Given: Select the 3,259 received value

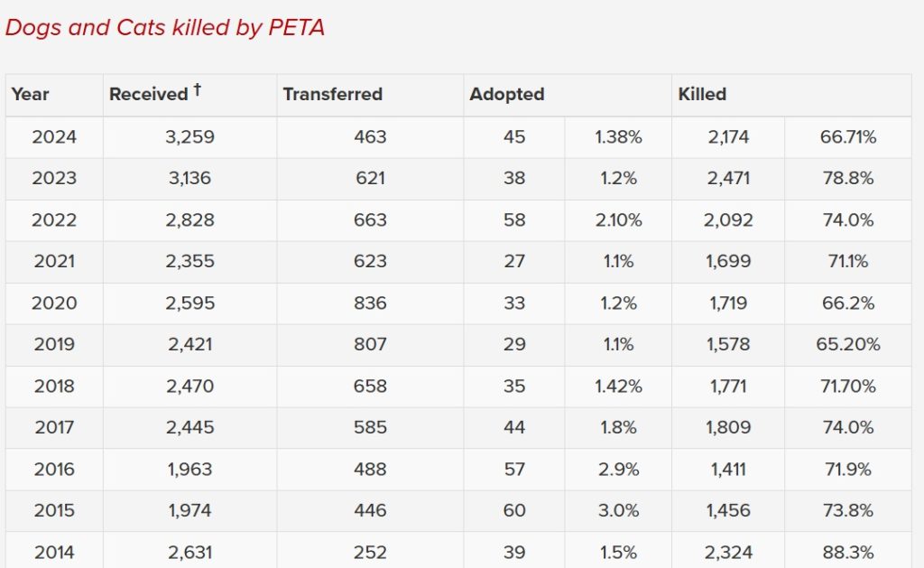Looking at the screenshot, I should point(189,137).
